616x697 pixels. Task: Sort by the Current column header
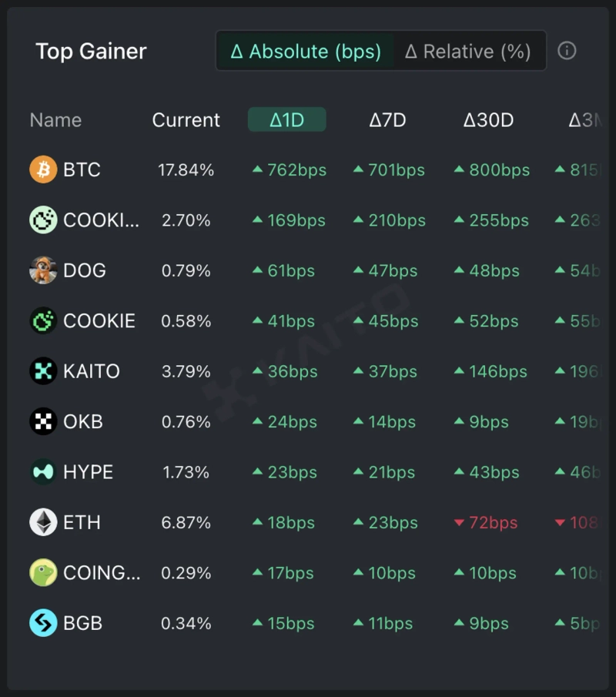(186, 120)
